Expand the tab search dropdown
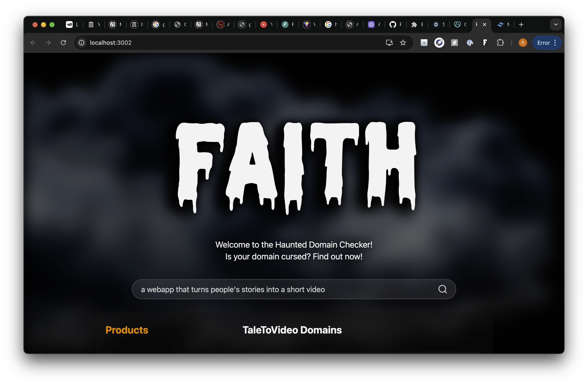Image resolution: width=588 pixels, height=385 pixels. [556, 24]
